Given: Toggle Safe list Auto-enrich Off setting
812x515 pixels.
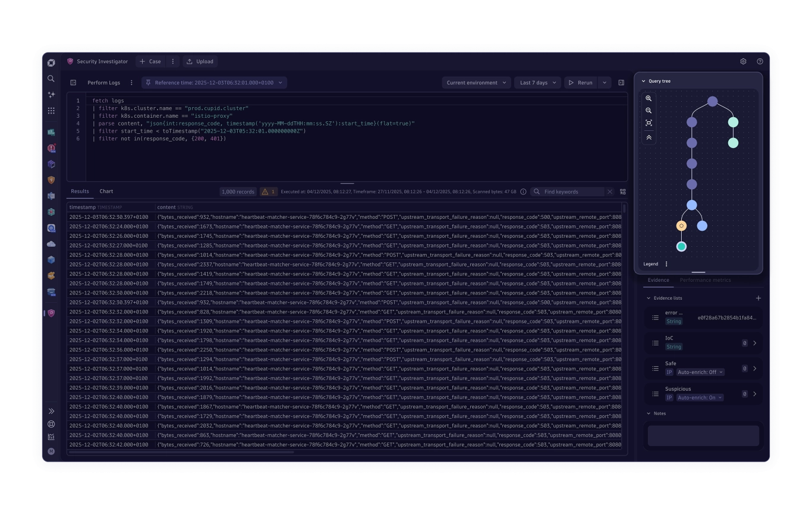Looking at the screenshot, I should click(700, 372).
